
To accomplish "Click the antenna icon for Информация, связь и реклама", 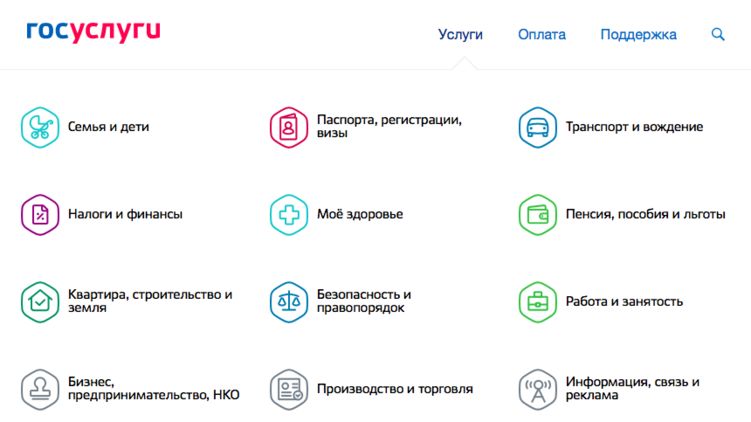I will (x=537, y=388).
